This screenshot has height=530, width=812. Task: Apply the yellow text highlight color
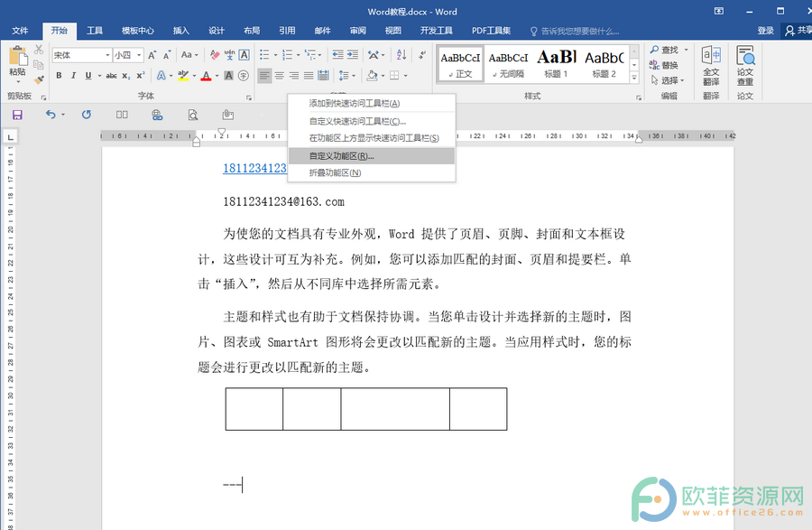tap(183, 76)
